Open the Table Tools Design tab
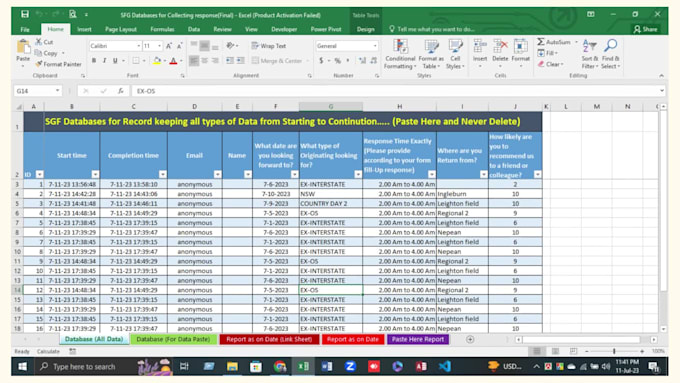The image size is (680, 383). pos(365,29)
